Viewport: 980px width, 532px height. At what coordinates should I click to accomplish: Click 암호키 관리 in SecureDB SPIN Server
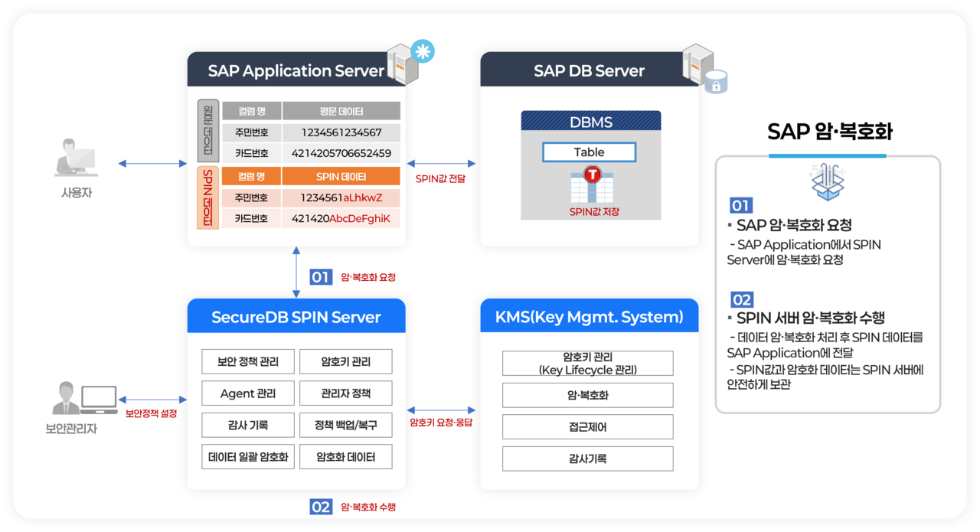point(346,362)
